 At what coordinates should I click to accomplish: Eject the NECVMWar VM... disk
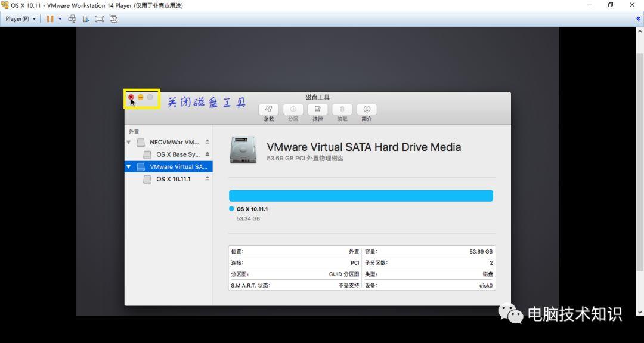click(x=208, y=142)
